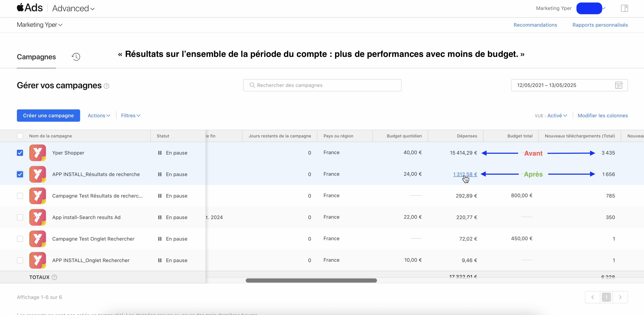
Task: Click pause icon for App install-Search results Ad
Action: 160,217
